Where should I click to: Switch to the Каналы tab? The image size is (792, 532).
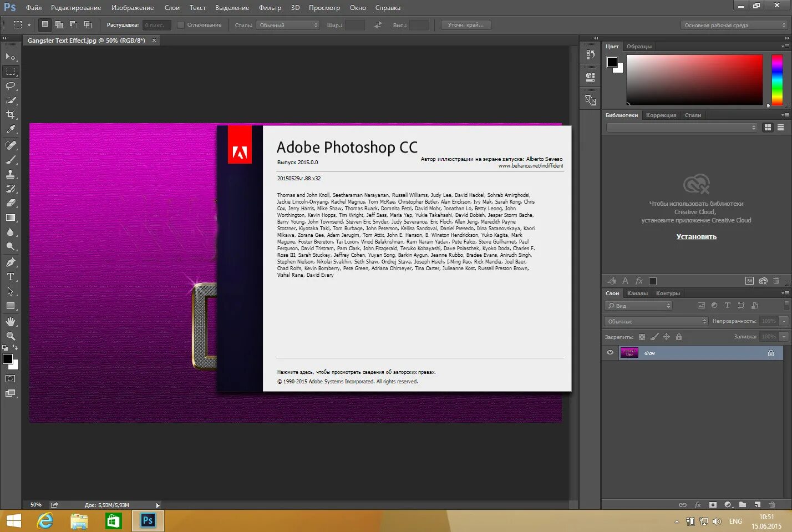pos(637,293)
